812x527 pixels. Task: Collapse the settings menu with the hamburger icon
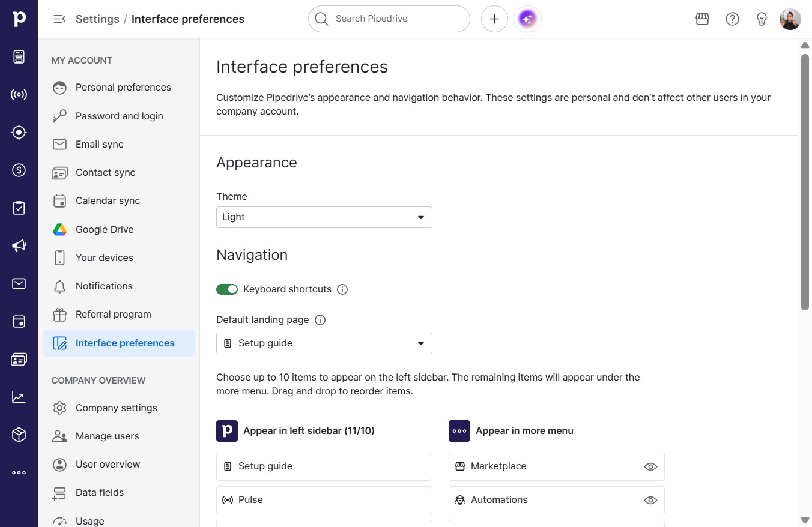click(x=59, y=19)
